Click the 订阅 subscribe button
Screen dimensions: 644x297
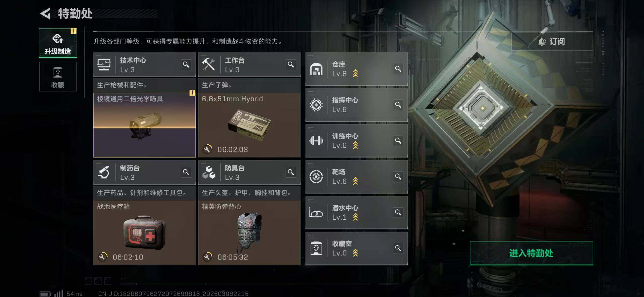click(552, 42)
